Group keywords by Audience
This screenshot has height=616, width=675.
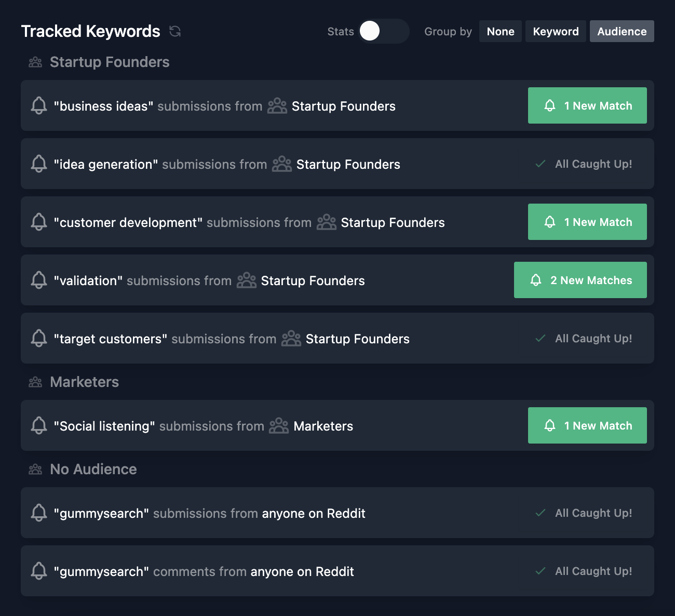tap(622, 31)
